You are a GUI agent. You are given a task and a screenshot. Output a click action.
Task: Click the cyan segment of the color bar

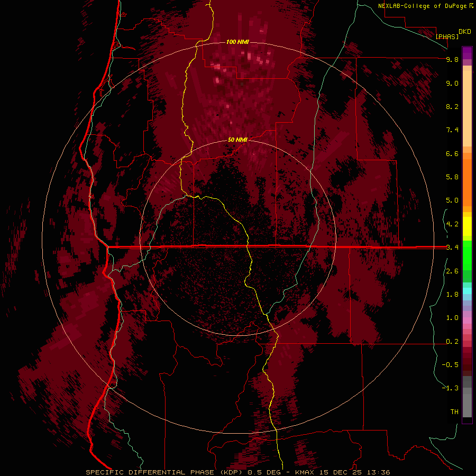click(467, 291)
